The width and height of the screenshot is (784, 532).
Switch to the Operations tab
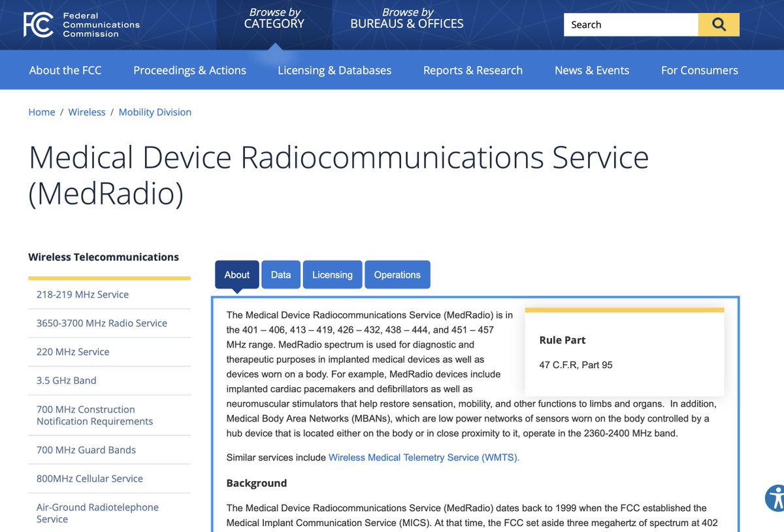[397, 275]
